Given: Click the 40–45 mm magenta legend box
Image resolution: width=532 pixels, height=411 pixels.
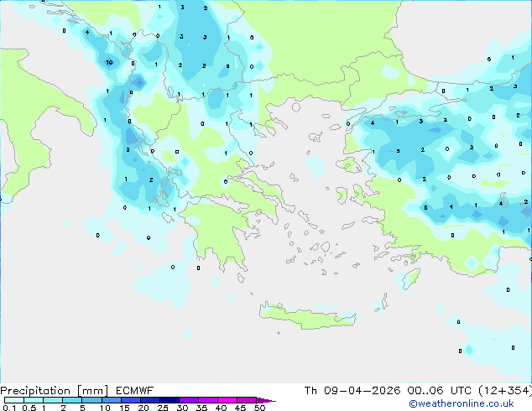Looking at the screenshot, I should [x=227, y=400].
